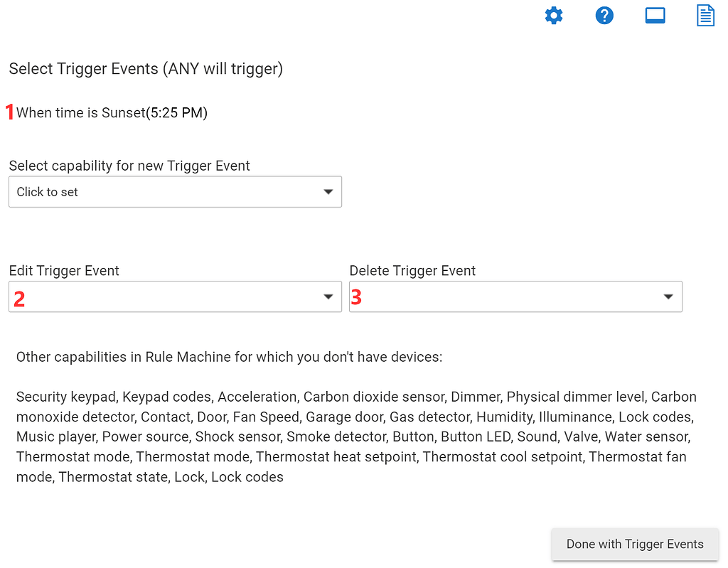Expand the 'Click to set' capability dropdown arrow
The height and width of the screenshot is (568, 728).
click(x=328, y=191)
